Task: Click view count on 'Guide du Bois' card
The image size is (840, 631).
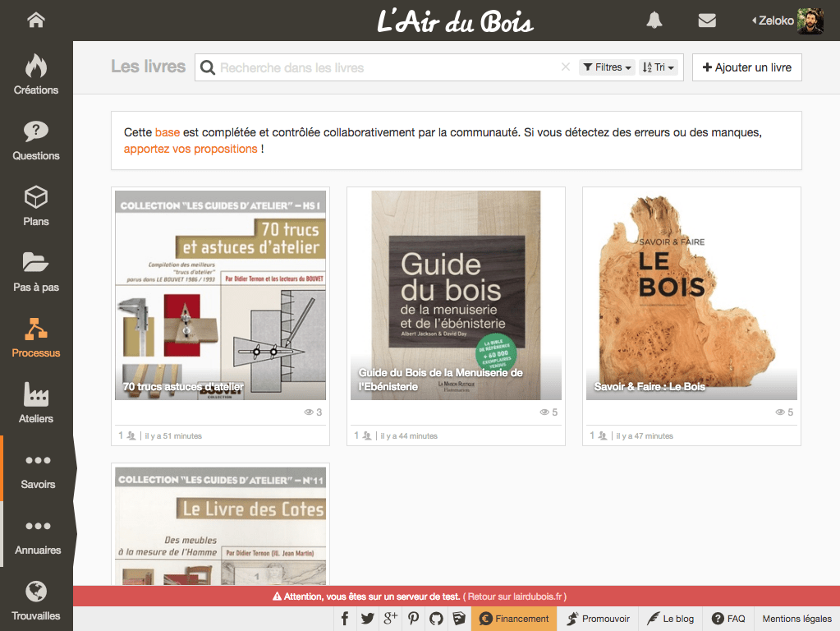Action: (549, 412)
